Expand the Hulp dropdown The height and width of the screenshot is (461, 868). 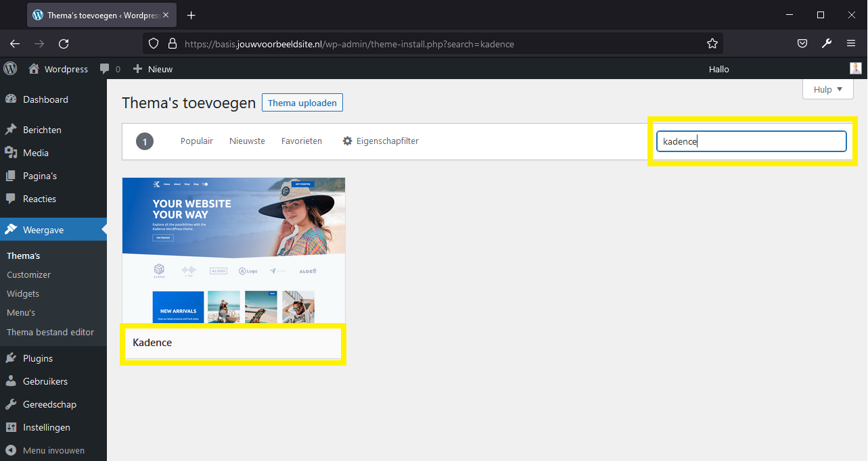pyautogui.click(x=827, y=89)
